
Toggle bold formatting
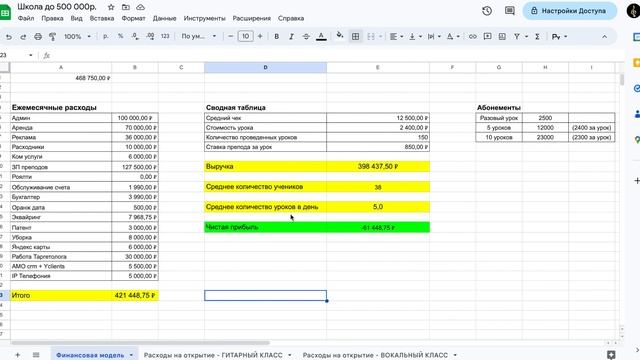276,37
